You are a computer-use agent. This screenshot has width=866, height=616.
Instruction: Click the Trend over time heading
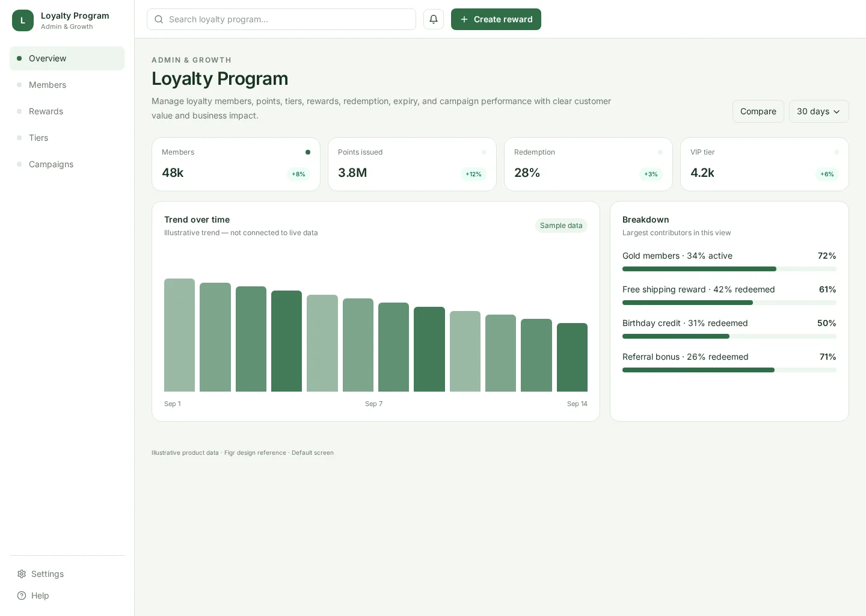[197, 220]
